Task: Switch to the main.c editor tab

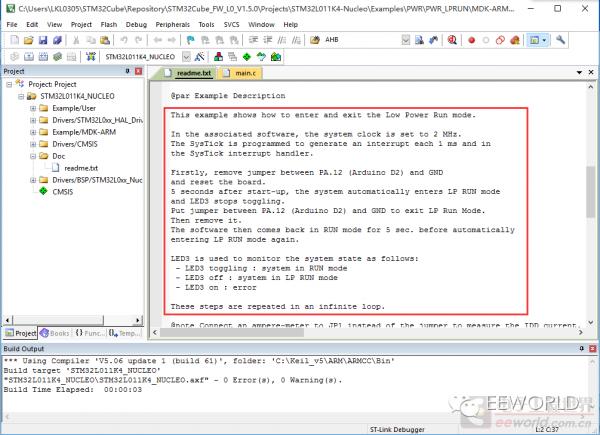Action: [240, 73]
